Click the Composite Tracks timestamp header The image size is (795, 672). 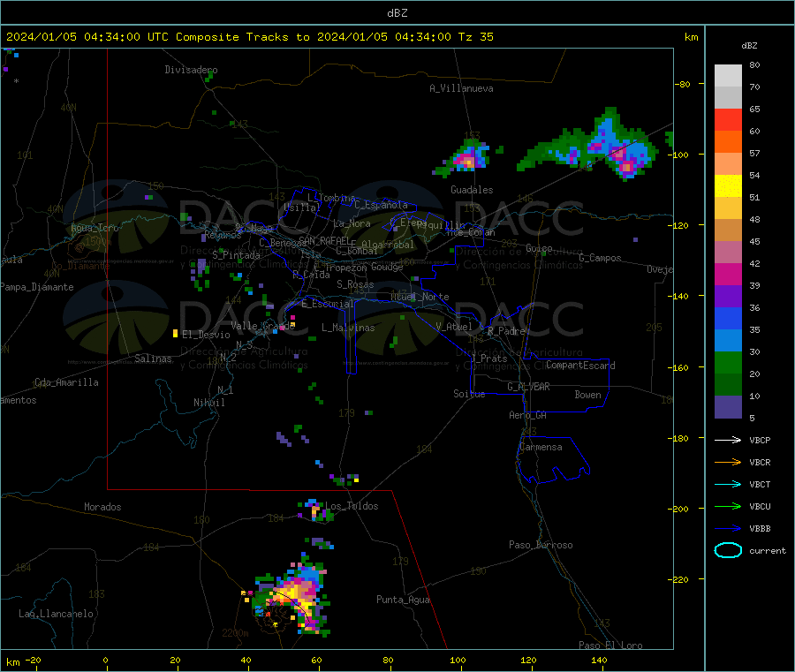(x=250, y=37)
